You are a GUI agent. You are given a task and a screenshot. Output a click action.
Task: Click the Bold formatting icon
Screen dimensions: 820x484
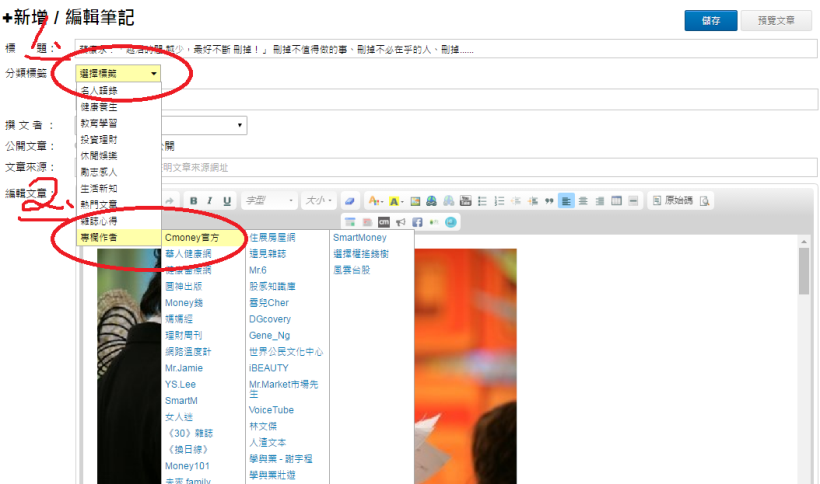(x=193, y=201)
